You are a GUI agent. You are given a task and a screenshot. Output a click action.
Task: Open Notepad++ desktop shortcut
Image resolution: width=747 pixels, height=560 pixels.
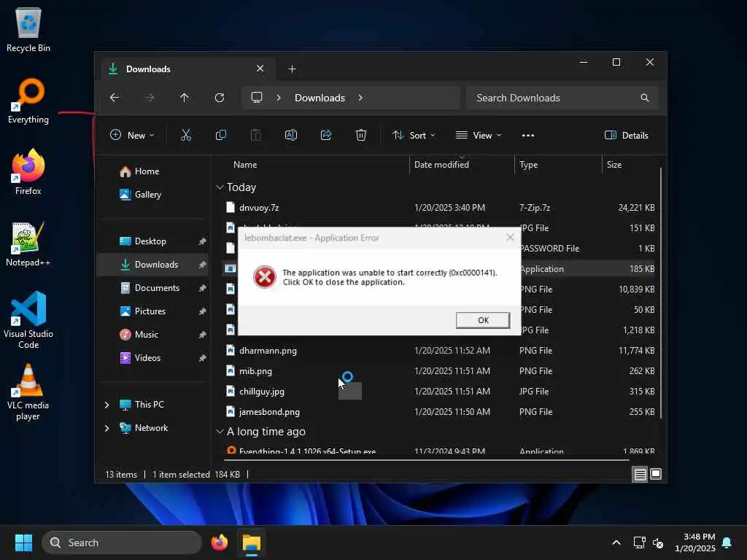click(x=28, y=244)
